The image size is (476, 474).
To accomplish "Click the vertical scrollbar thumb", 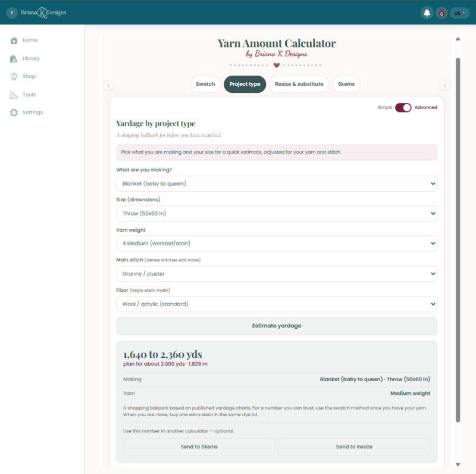I will point(458,240).
